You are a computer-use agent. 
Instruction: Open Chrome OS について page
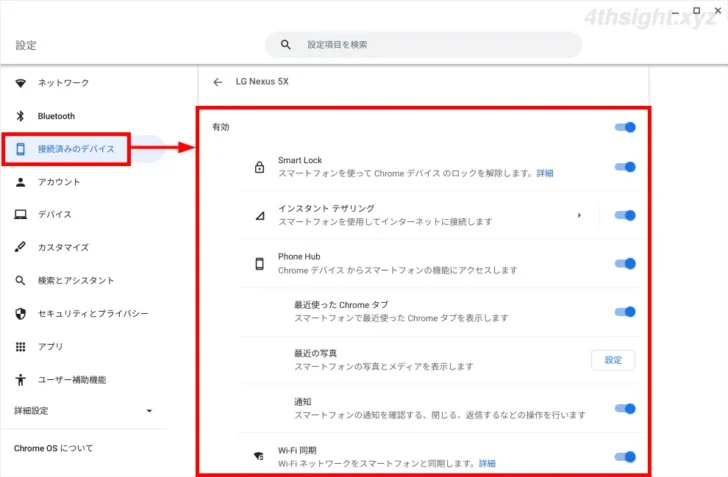[53, 449]
